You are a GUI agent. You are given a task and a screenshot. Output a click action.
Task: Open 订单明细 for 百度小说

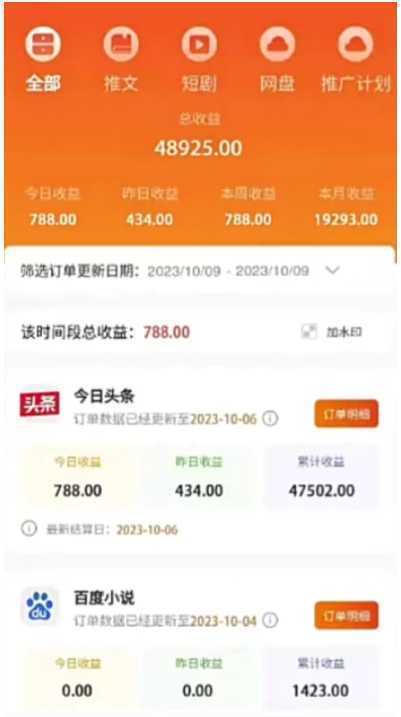pyautogui.click(x=347, y=616)
